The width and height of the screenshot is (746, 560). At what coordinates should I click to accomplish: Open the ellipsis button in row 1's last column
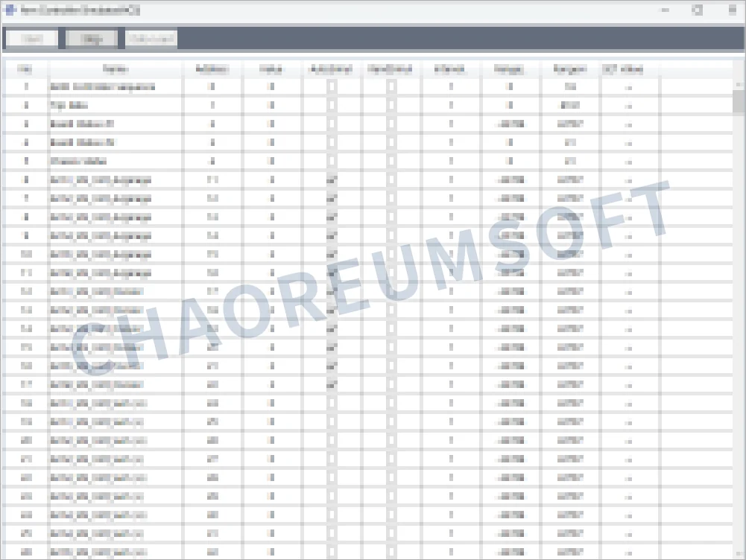628,87
